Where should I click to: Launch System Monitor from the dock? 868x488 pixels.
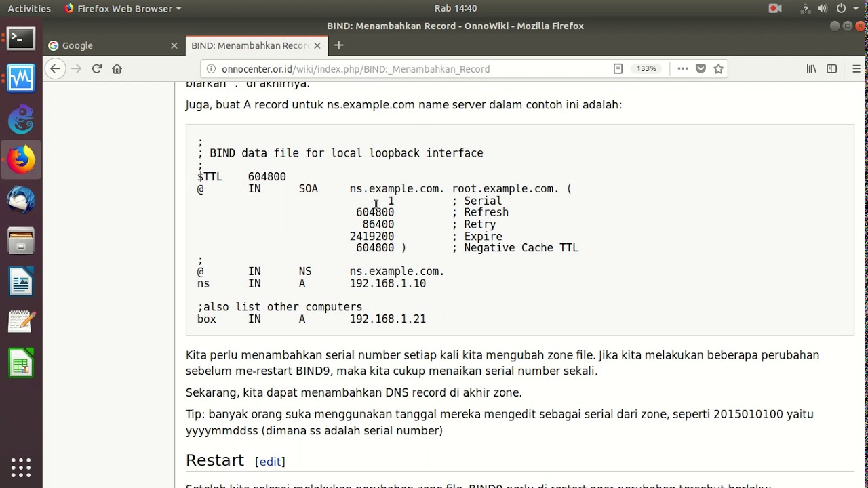pos(21,78)
